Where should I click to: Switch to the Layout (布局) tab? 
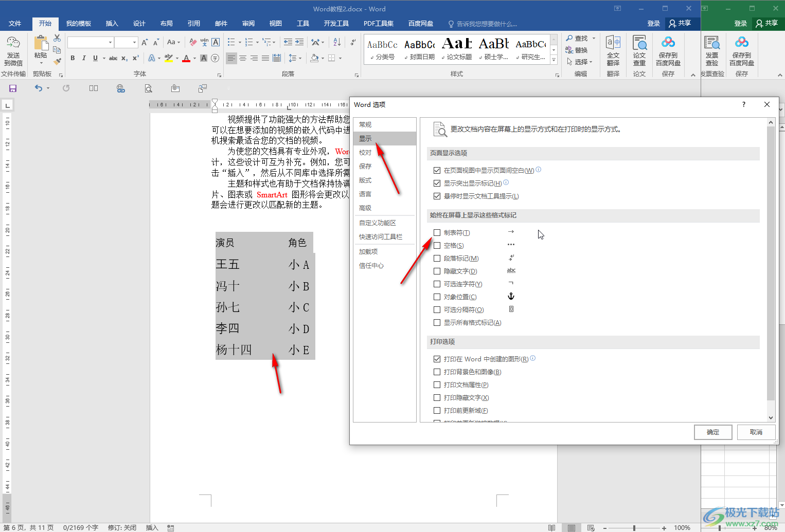(166, 24)
